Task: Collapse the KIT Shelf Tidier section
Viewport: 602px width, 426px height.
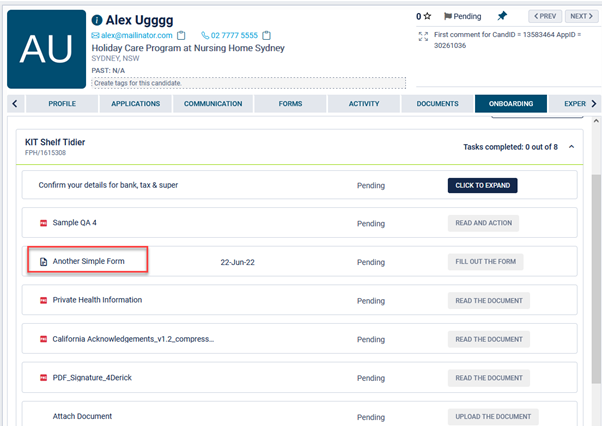Action: [x=572, y=147]
